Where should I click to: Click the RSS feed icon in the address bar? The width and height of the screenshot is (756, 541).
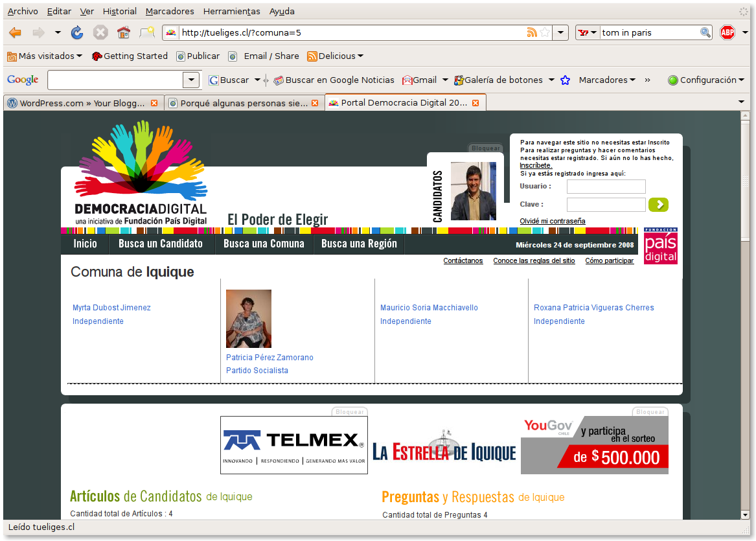[x=532, y=32]
